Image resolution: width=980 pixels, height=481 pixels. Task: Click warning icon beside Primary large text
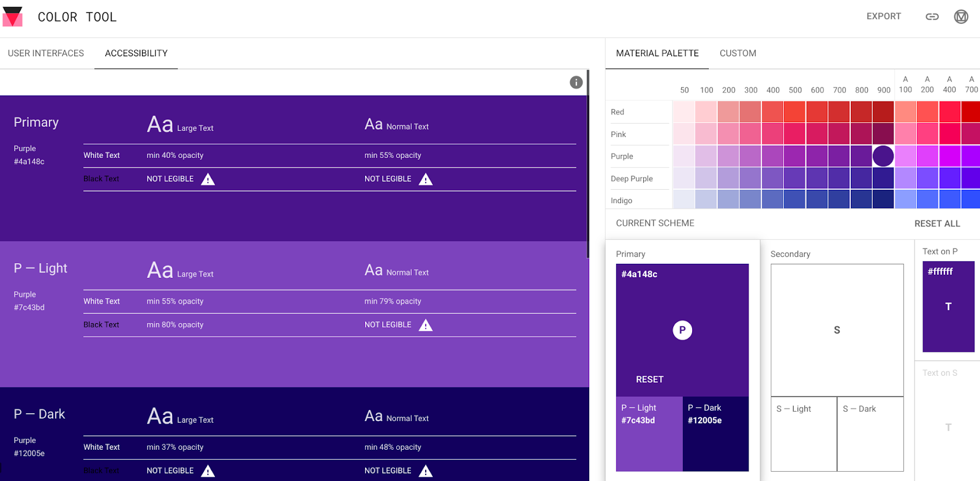pos(208,179)
